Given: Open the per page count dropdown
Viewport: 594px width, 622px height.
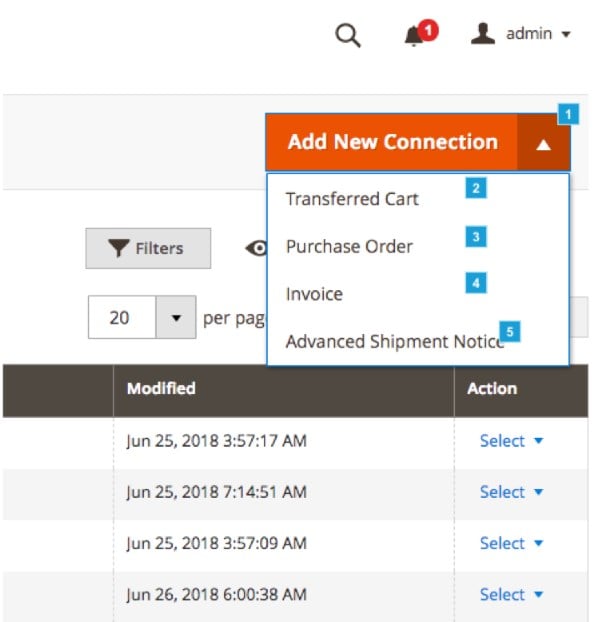Looking at the screenshot, I should pyautogui.click(x=176, y=317).
